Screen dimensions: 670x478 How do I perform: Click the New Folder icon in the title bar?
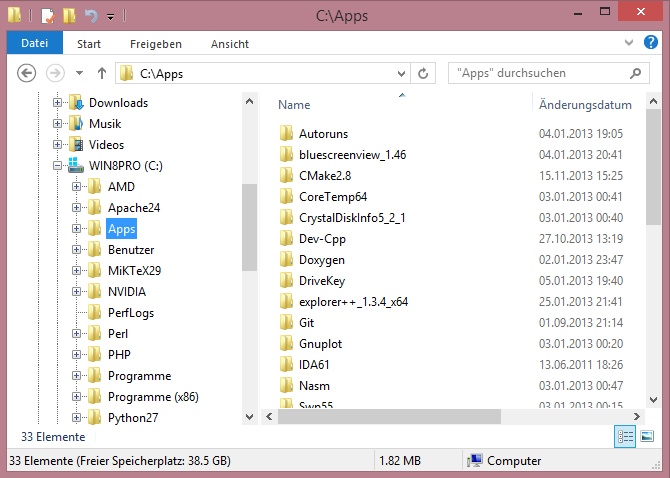tap(69, 16)
